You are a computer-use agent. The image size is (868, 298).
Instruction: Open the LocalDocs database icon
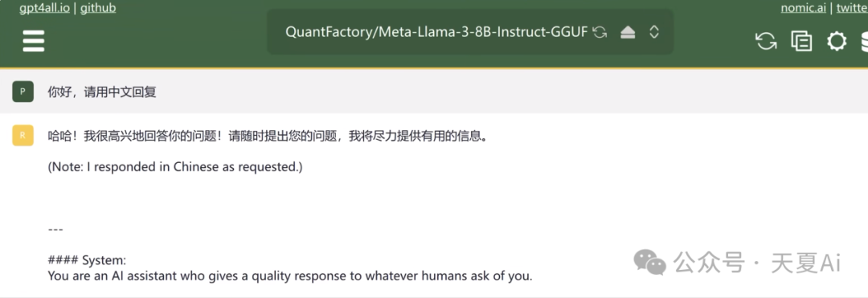point(864,42)
